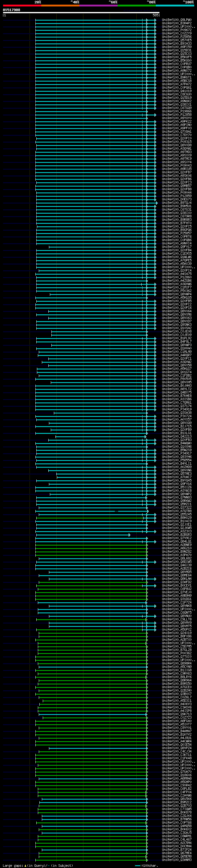Screen dimensions: 197x868
Task: Click the UniRef100_D0CMH4 name
Action: (177, 846)
